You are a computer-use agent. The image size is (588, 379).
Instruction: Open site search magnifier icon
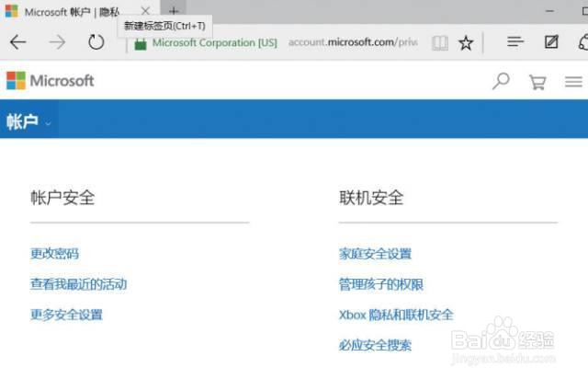click(x=501, y=81)
